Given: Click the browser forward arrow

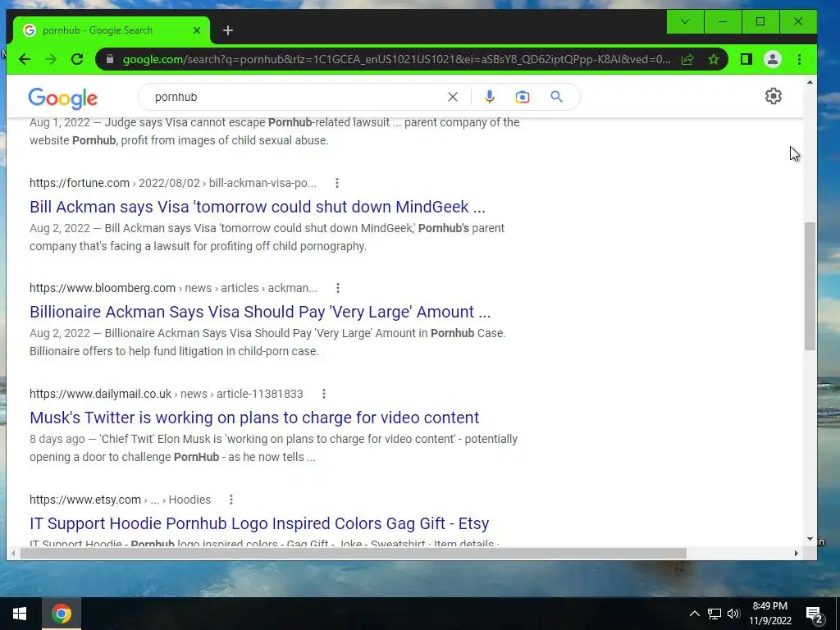Looking at the screenshot, I should pos(51,59).
